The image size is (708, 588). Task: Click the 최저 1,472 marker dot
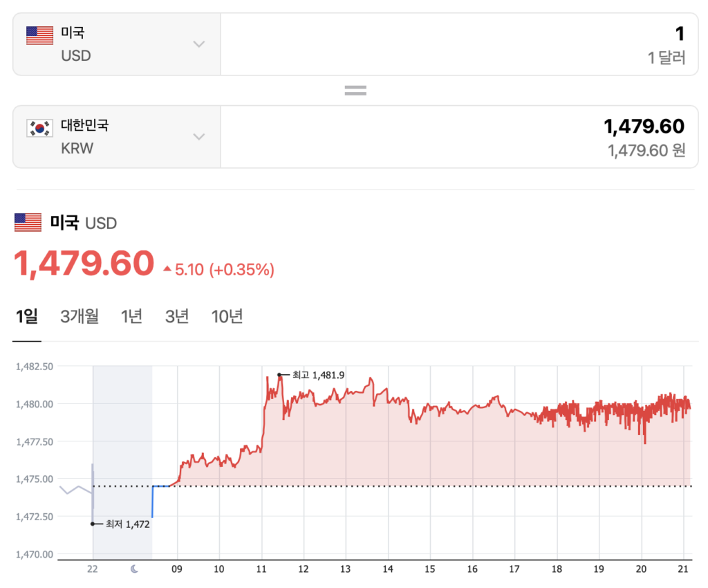92,524
